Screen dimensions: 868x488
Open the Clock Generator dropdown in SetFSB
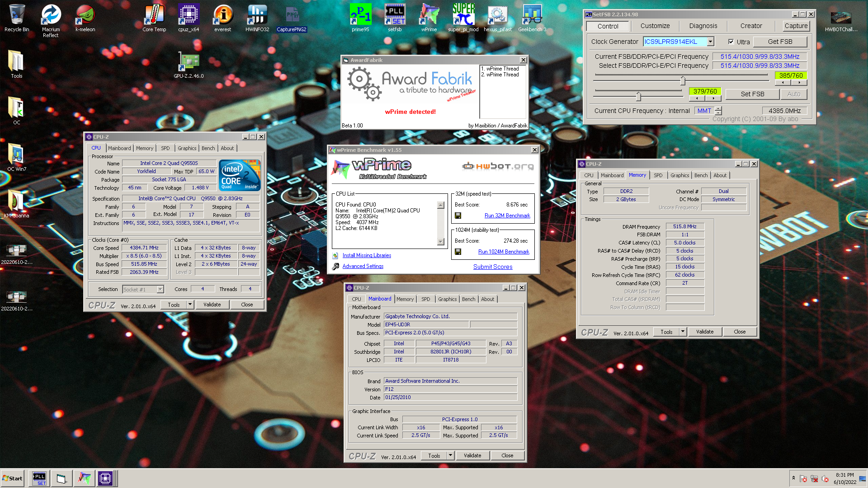tap(710, 42)
